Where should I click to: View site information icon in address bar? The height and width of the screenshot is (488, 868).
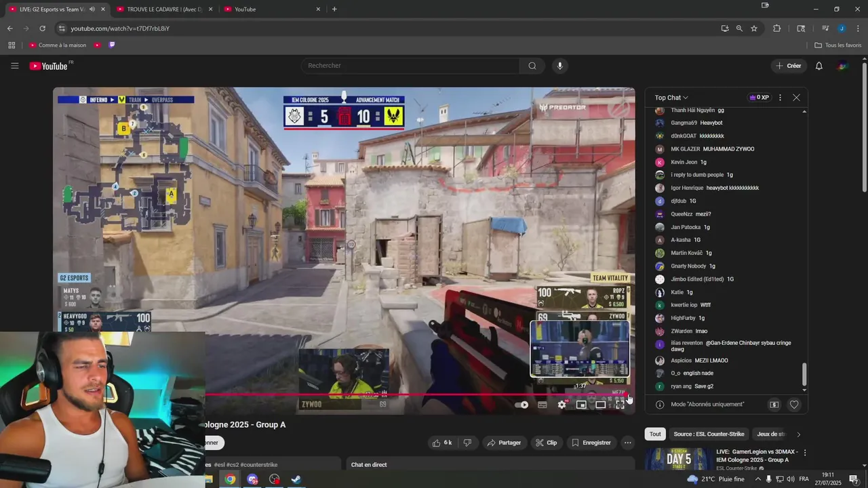point(62,28)
